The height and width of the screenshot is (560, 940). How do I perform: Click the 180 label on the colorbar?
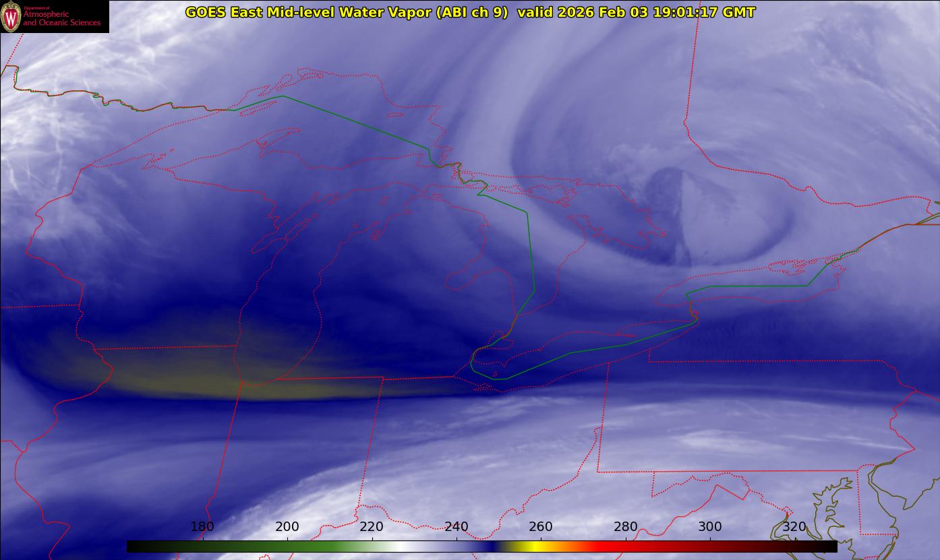point(202,527)
